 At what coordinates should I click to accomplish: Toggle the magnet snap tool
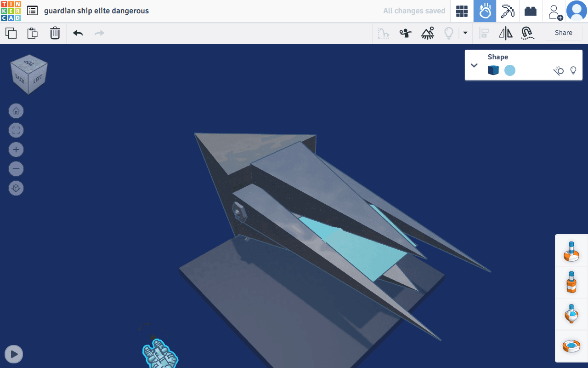527,33
